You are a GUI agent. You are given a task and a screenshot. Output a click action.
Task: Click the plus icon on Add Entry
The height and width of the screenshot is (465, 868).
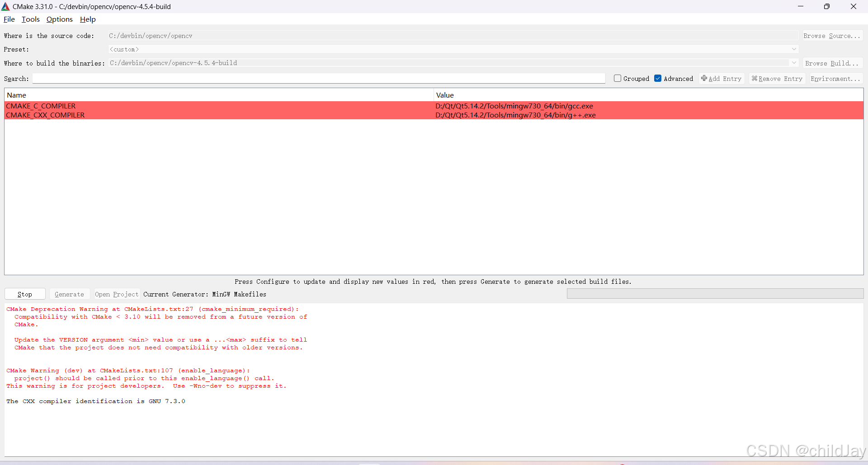[x=704, y=78]
